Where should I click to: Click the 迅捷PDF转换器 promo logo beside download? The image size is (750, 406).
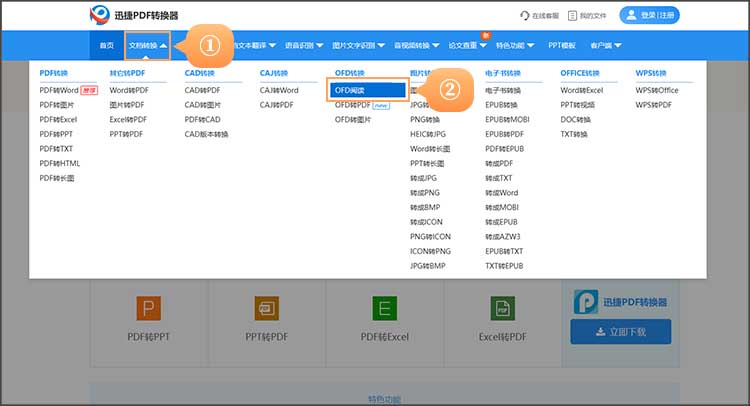pos(586,302)
